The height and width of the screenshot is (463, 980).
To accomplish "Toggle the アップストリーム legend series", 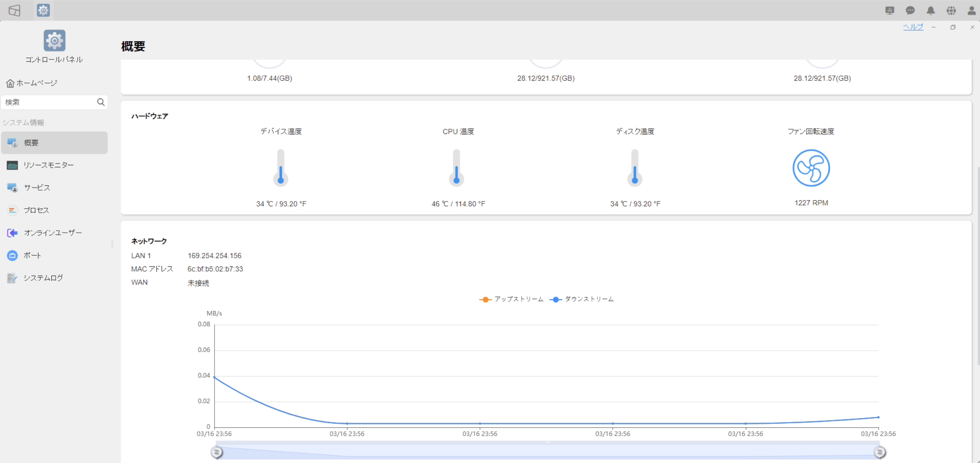I will coord(511,299).
